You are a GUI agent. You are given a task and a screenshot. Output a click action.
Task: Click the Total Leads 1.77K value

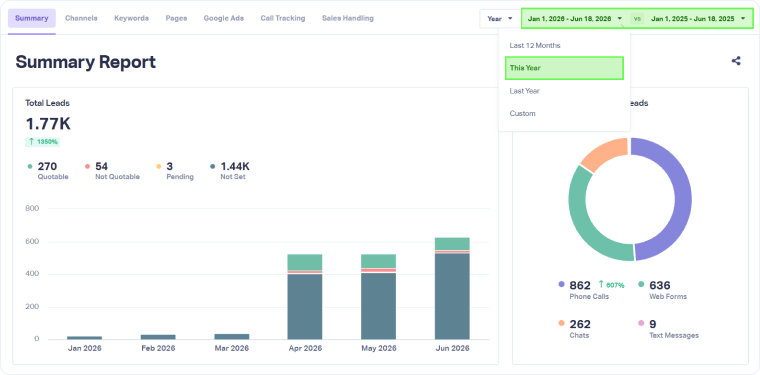point(48,124)
